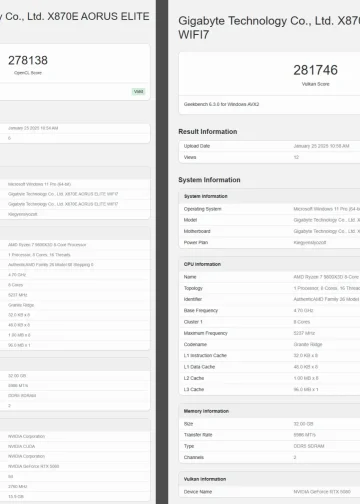360x504 pixels.
Task: Click the '5237 MHz' value on the Vulkan page
Action: [x=304, y=333]
